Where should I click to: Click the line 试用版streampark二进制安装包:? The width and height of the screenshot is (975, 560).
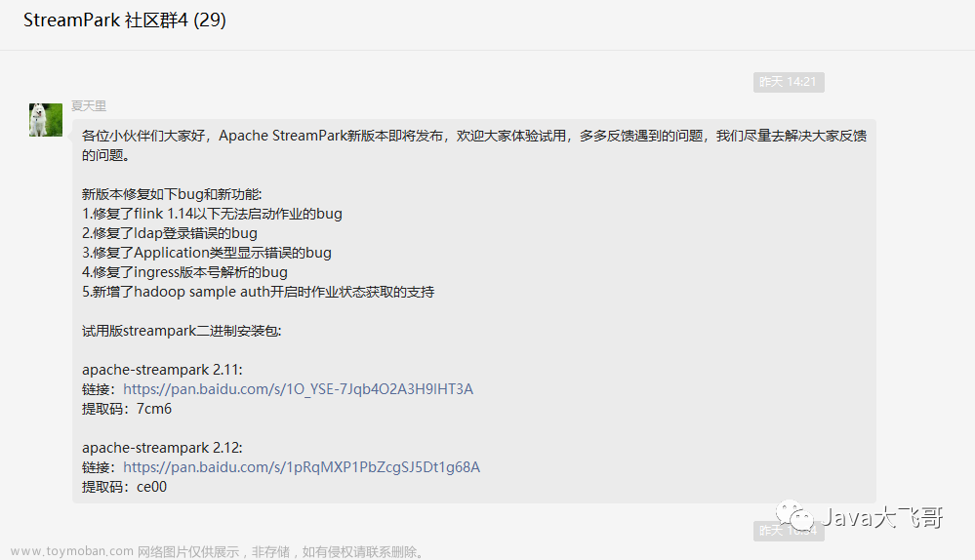coord(182,331)
